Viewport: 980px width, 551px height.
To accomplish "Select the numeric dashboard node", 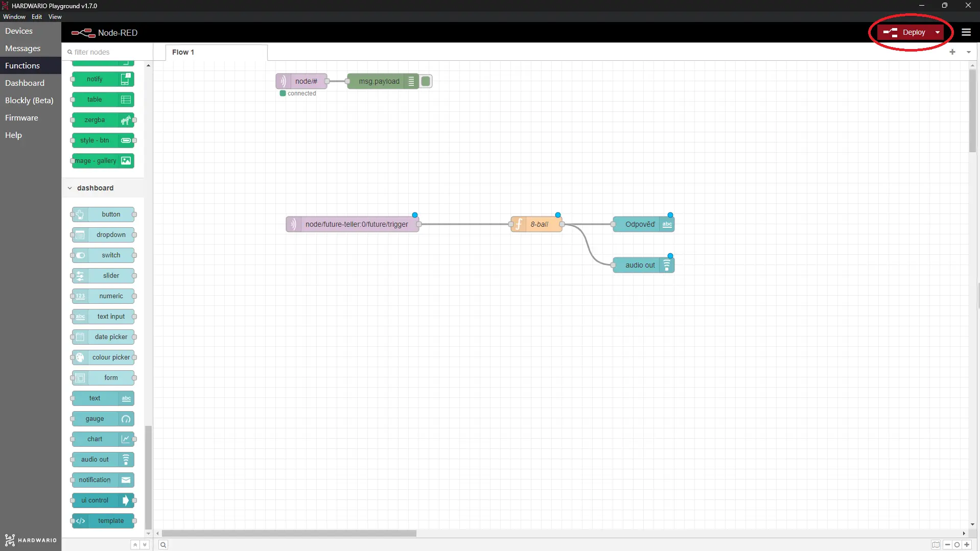I will [x=103, y=296].
